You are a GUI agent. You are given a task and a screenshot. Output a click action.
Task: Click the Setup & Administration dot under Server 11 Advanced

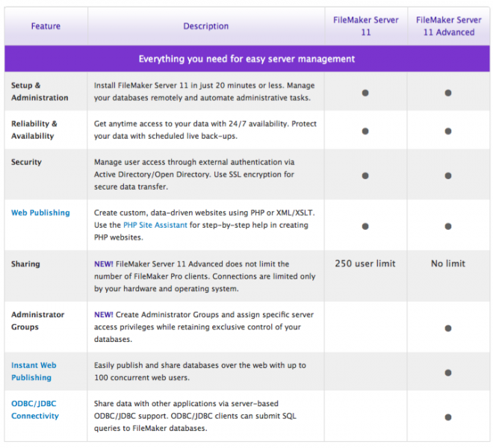pyautogui.click(x=448, y=93)
